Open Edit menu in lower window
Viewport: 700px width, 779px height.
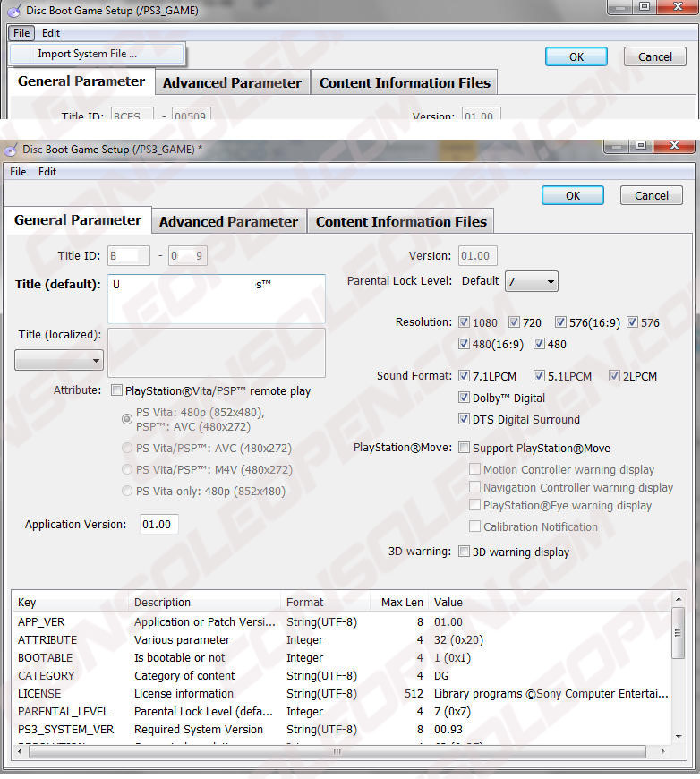click(47, 172)
